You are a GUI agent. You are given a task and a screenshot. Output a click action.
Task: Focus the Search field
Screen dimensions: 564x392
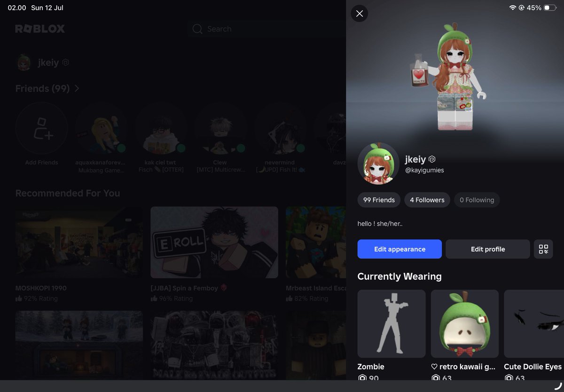pyautogui.click(x=266, y=29)
